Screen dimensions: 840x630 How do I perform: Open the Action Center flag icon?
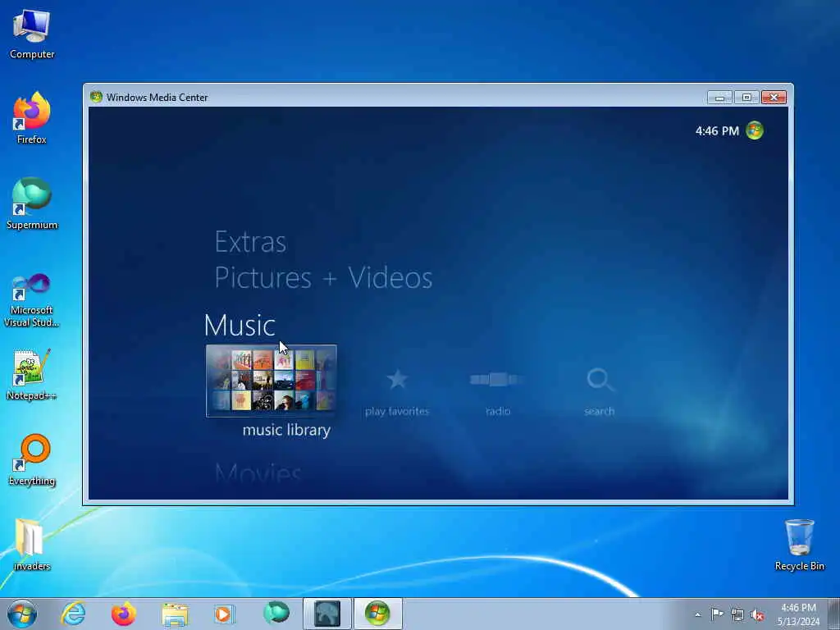pyautogui.click(x=717, y=614)
